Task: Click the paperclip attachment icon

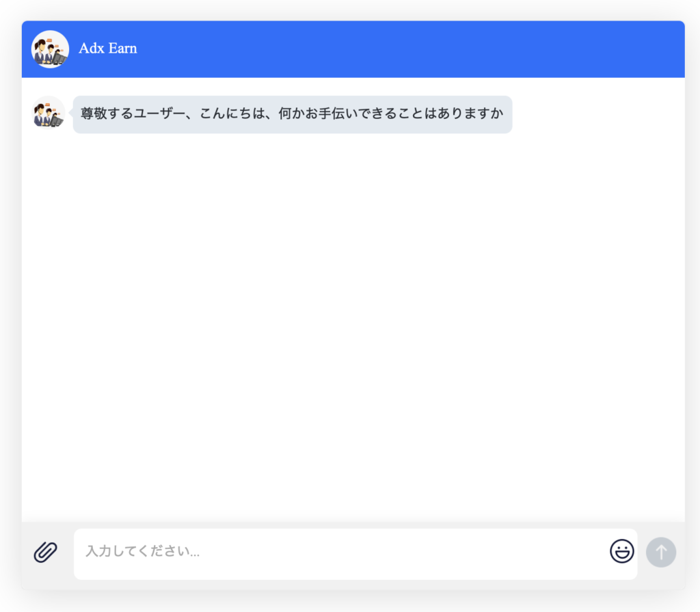Action: coord(46,552)
